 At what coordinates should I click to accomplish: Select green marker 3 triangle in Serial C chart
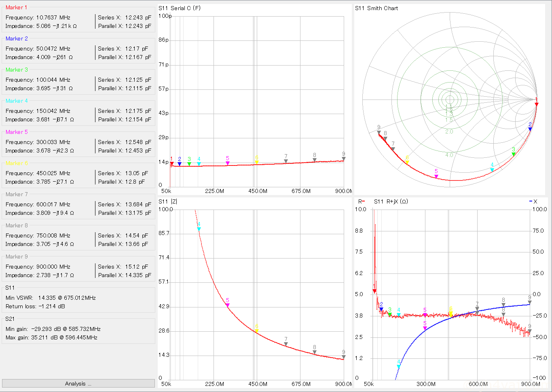tap(189, 164)
